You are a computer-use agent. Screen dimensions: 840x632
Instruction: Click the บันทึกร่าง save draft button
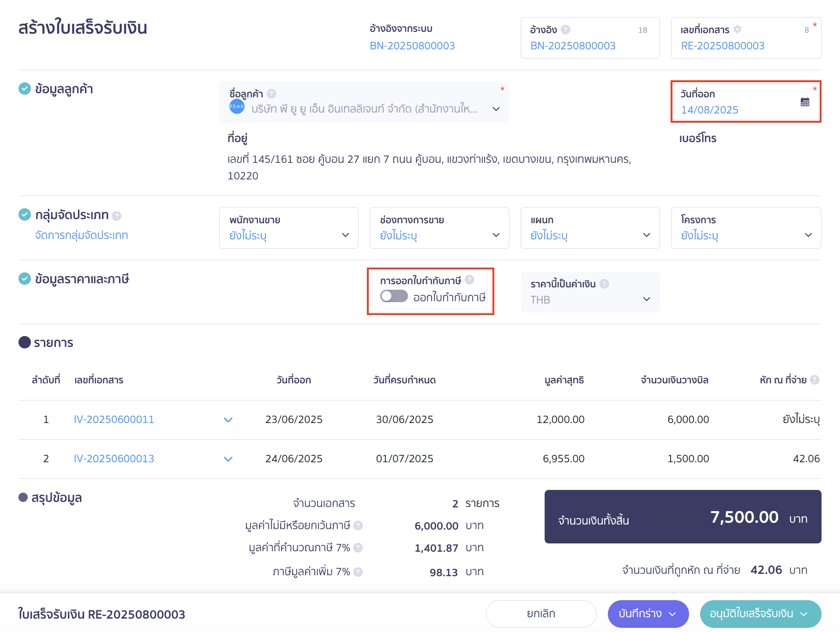point(648,614)
